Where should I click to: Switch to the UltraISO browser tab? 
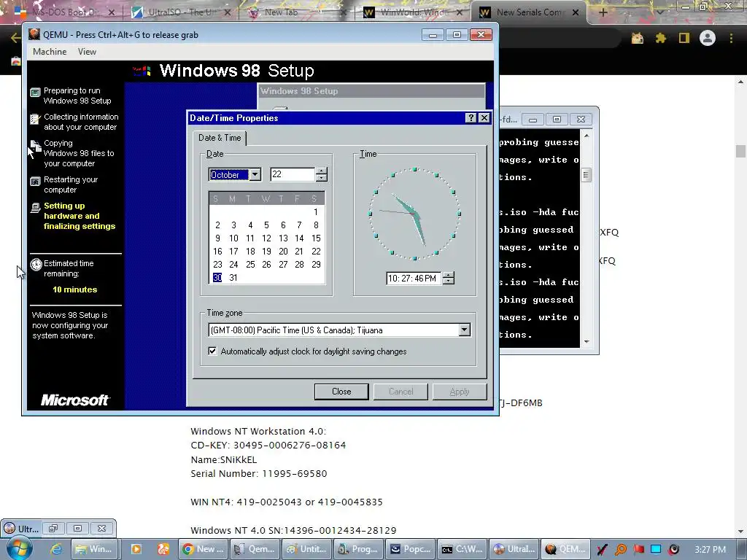click(x=179, y=12)
